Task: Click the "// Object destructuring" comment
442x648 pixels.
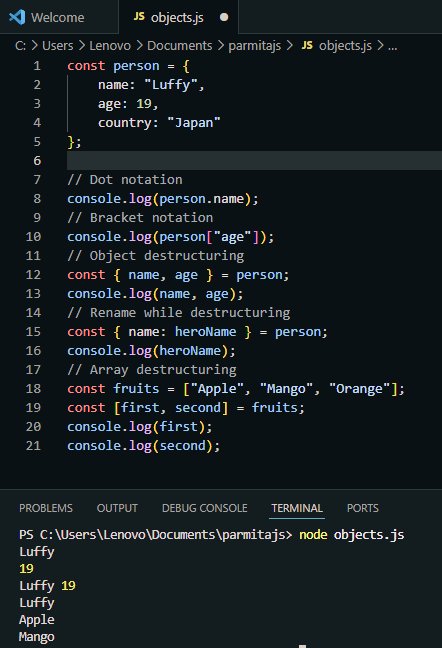Action: (156, 256)
